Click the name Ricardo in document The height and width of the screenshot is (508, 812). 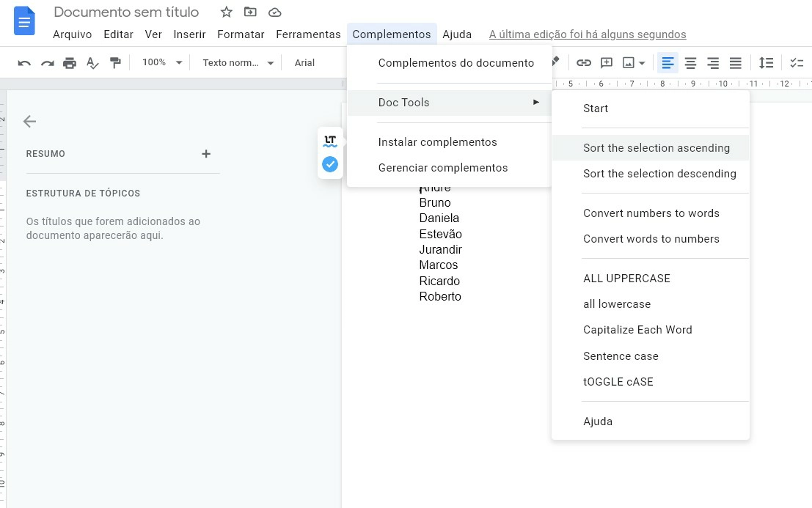[439, 281]
